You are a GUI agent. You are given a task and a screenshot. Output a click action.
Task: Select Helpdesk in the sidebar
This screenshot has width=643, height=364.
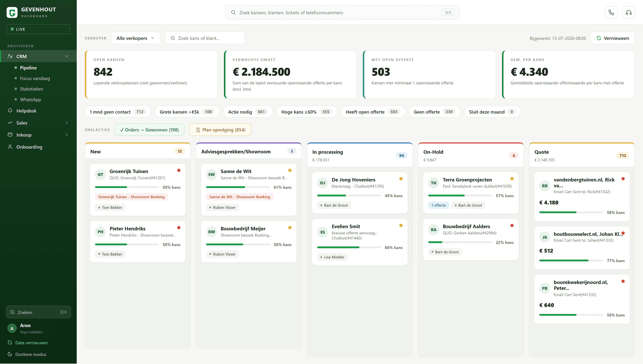[x=26, y=111]
